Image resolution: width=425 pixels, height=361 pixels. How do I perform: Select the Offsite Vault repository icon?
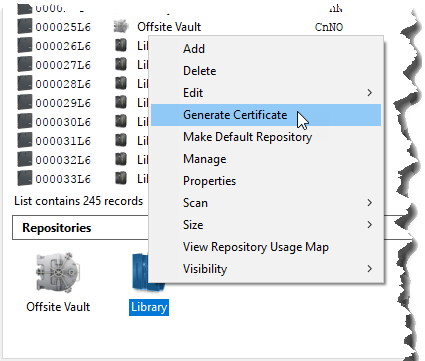(58, 272)
